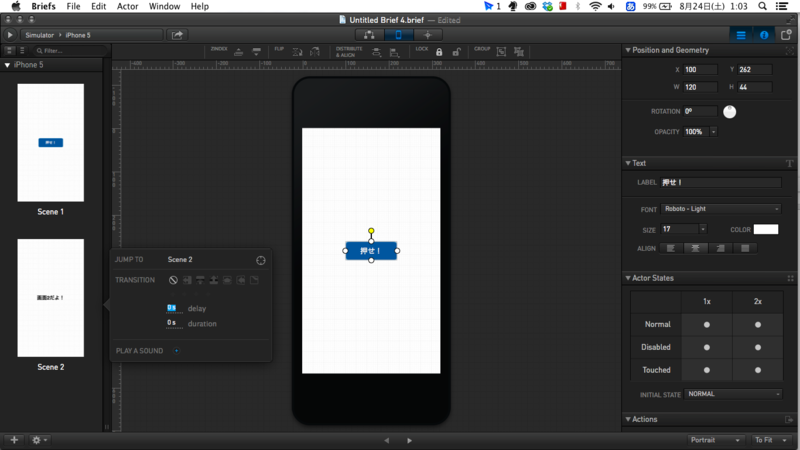Open the Help menu
Screen dimensions: 800x450
pyautogui.click(x=199, y=6)
